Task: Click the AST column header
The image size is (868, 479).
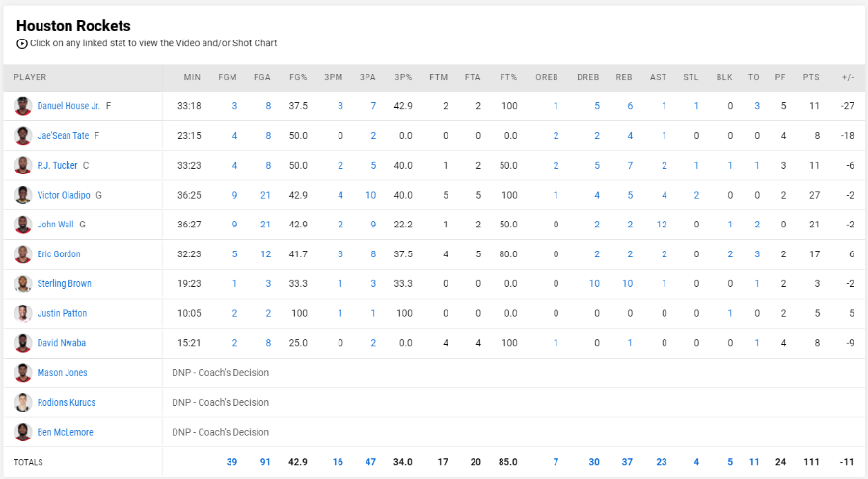Action: click(658, 77)
